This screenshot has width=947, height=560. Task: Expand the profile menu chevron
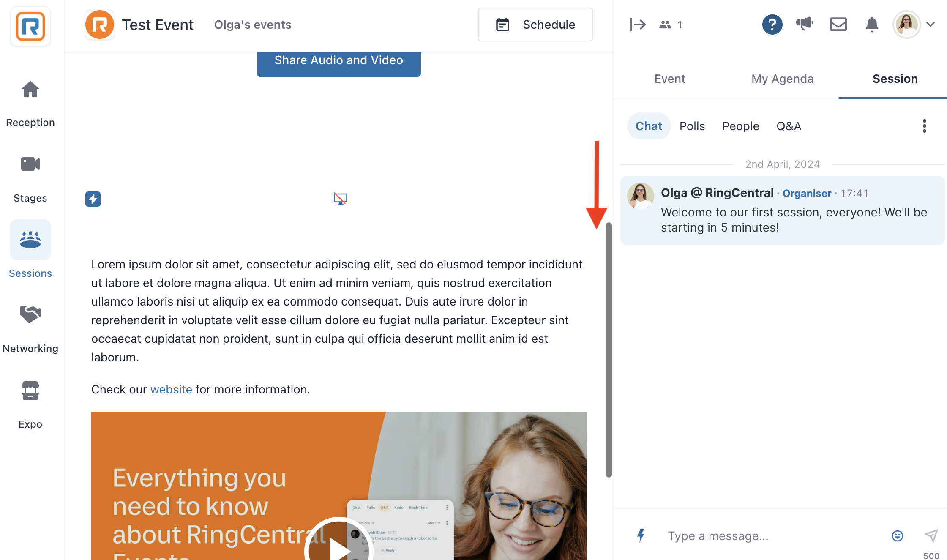pyautogui.click(x=931, y=25)
